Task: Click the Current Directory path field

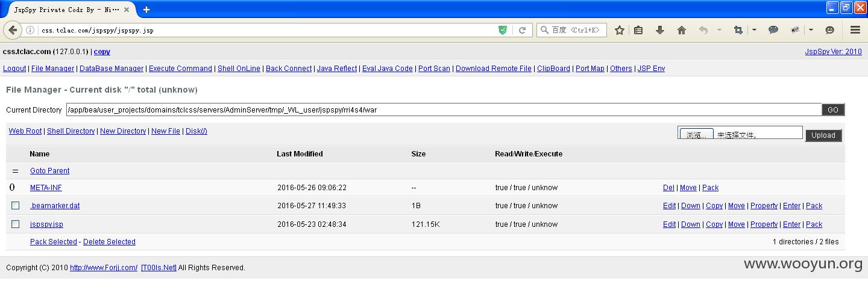Action: tap(444, 110)
